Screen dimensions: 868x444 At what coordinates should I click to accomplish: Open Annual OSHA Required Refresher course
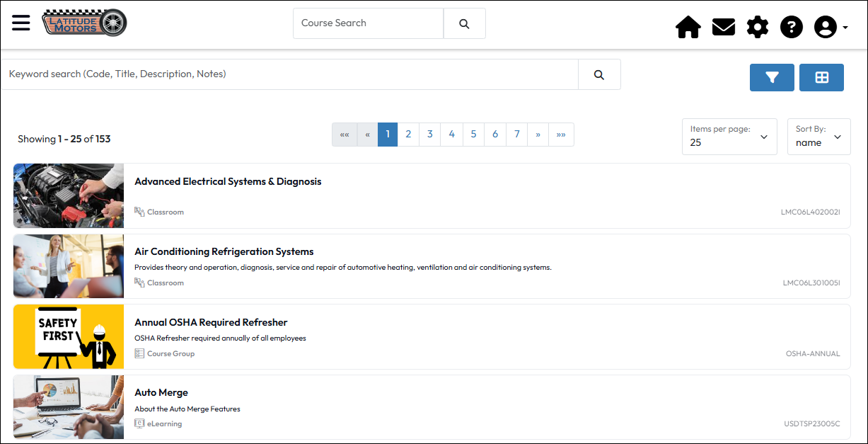[x=211, y=322]
